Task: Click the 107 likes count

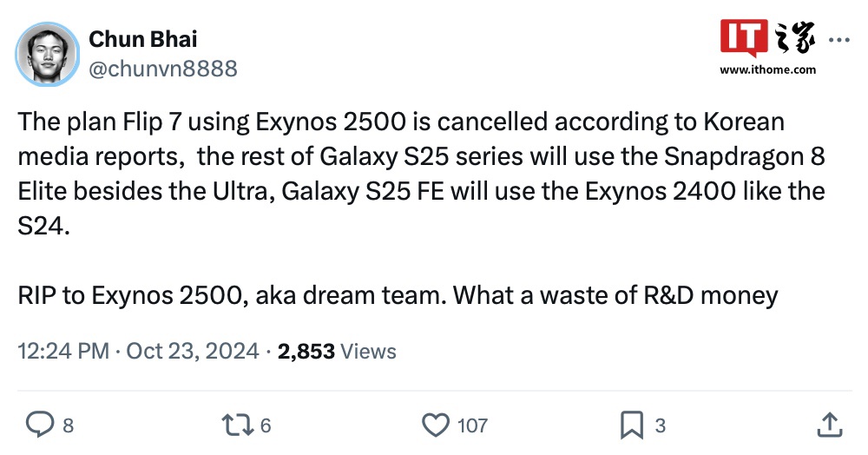Action: tap(472, 425)
